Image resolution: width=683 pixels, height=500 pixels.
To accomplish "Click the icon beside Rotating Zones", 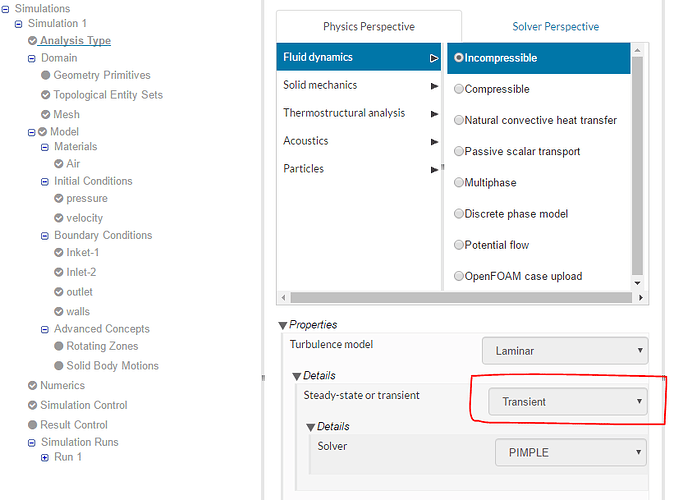I will 58,346.
